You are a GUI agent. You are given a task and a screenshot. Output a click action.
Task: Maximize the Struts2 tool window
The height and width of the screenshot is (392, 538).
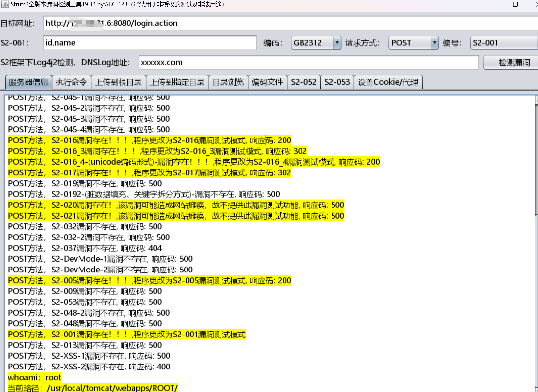(x=515, y=4)
